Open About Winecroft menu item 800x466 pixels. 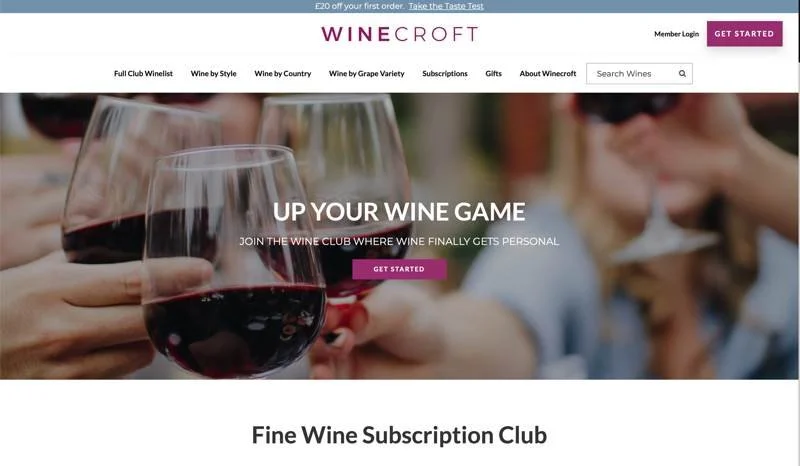pos(548,73)
